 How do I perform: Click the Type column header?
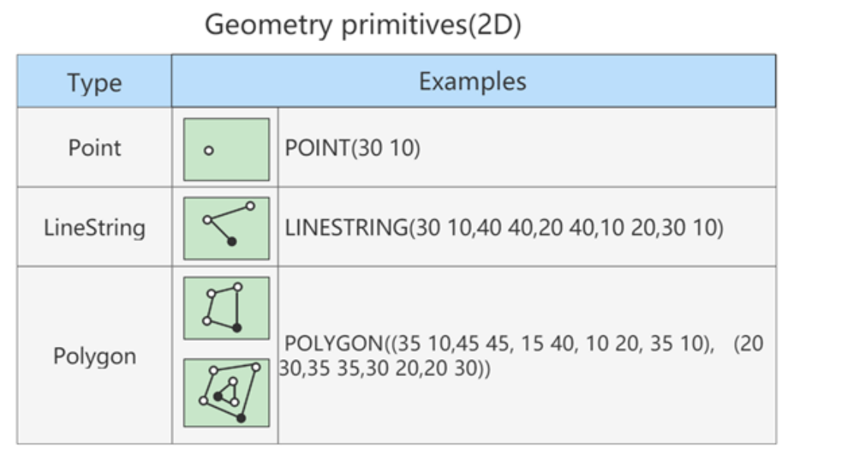[x=95, y=81]
